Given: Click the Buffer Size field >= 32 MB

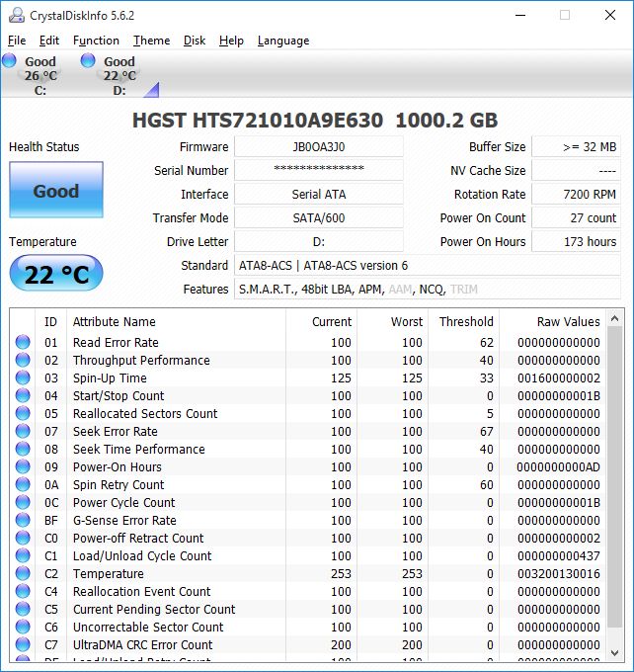Looking at the screenshot, I should [576, 147].
